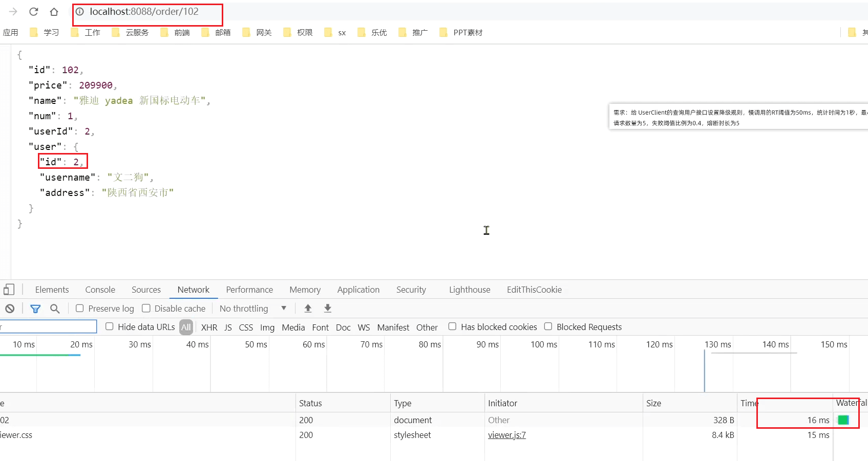Clear the network log
The width and height of the screenshot is (868, 461).
click(x=10, y=309)
